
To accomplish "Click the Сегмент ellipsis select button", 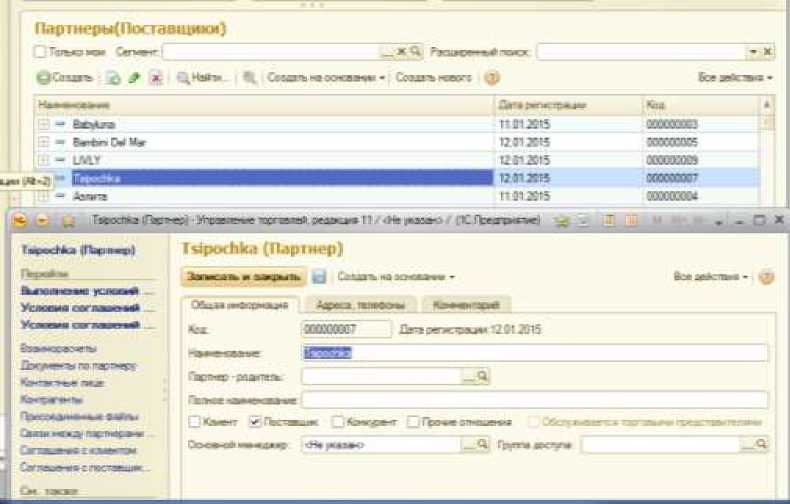I will click(x=387, y=51).
